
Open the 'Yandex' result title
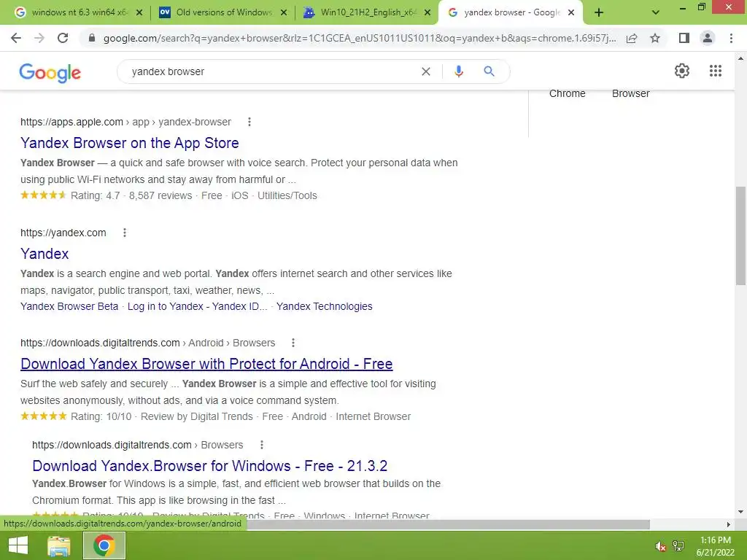(x=44, y=254)
